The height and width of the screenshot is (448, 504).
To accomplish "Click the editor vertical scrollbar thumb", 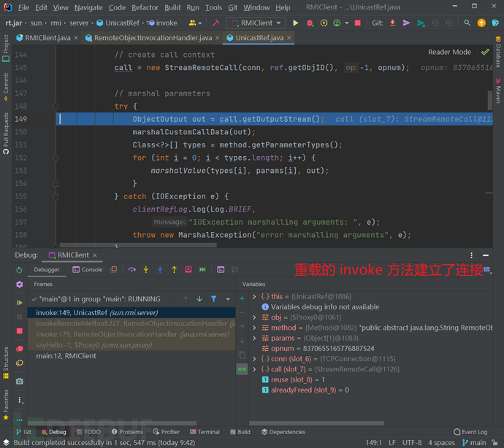I will point(490,100).
